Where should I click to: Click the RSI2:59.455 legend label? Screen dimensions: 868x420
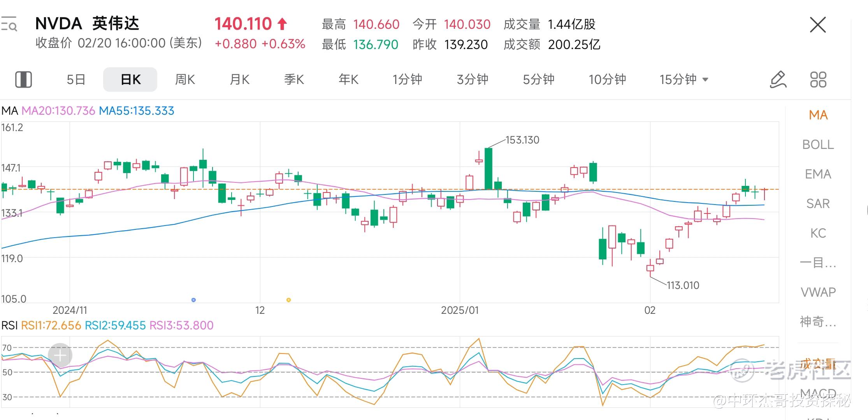115,325
